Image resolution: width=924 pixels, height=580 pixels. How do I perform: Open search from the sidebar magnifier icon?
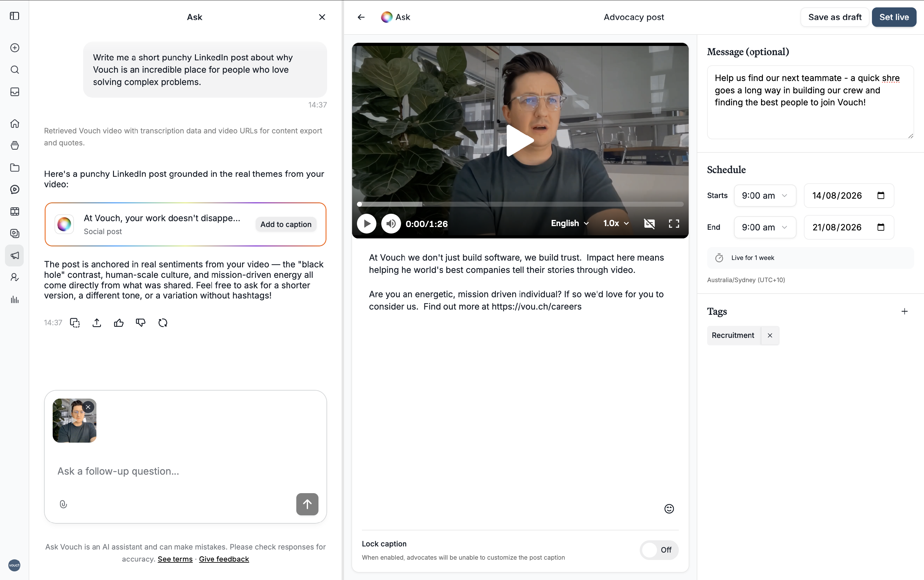coord(14,70)
